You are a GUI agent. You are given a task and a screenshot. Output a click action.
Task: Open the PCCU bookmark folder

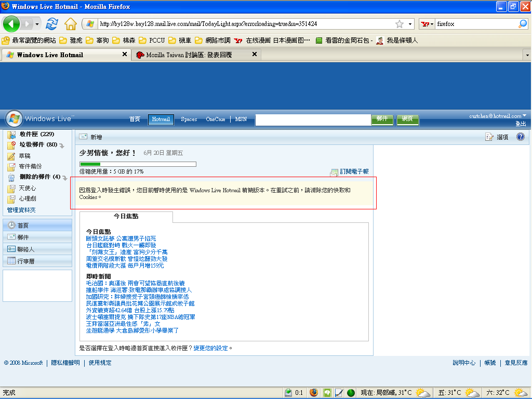[x=152, y=41]
